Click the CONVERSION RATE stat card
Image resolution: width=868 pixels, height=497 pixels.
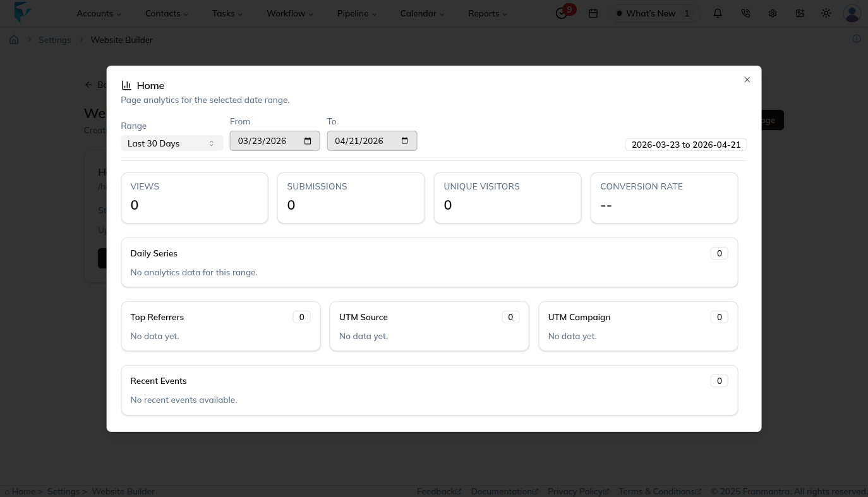(x=664, y=198)
